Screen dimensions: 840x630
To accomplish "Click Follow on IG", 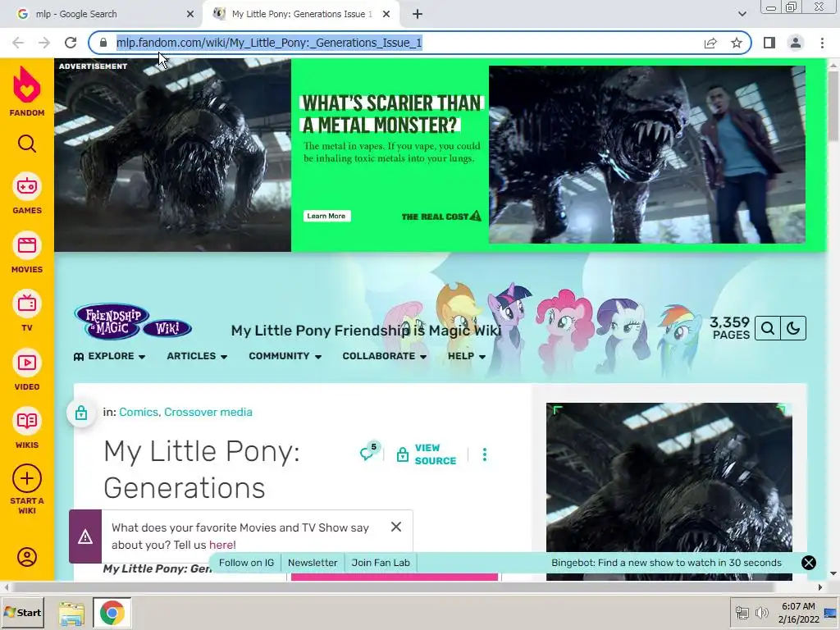I will [246, 563].
